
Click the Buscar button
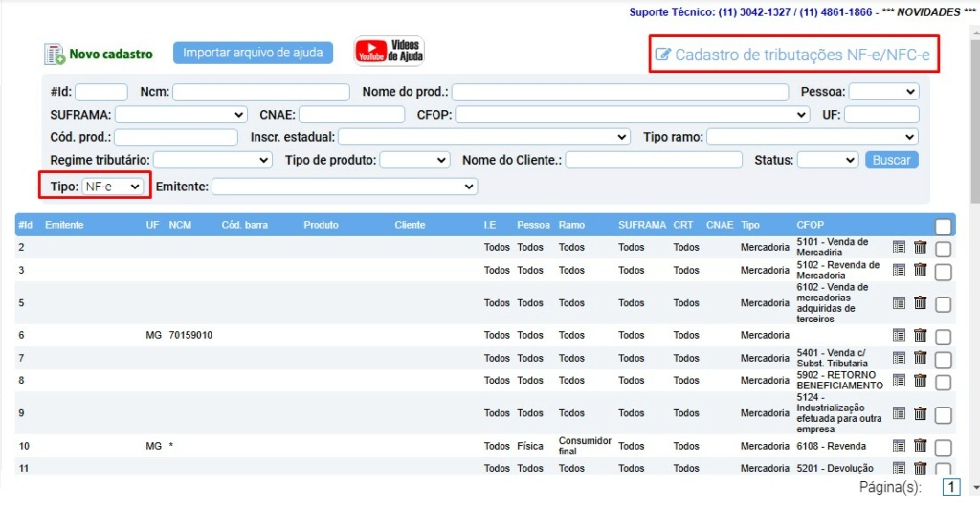point(892,160)
